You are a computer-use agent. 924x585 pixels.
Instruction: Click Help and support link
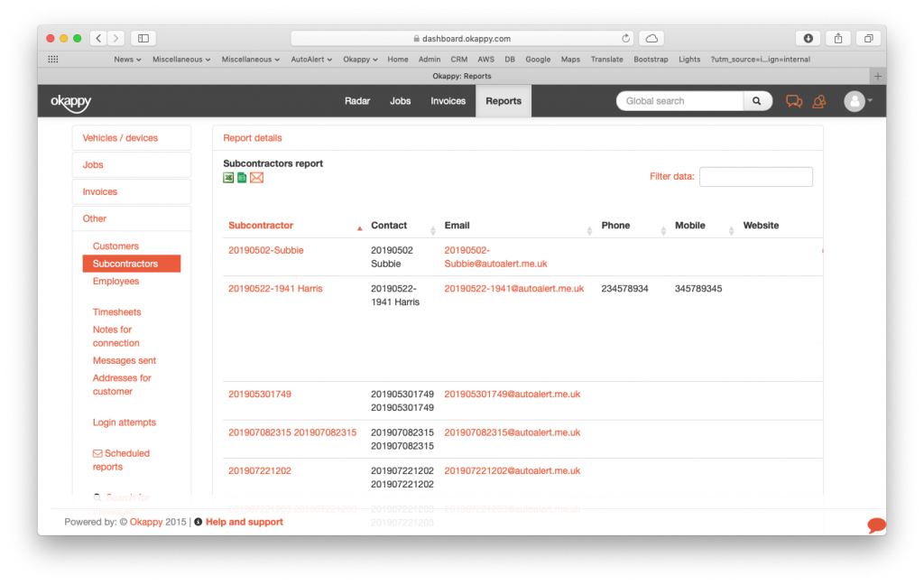244,522
